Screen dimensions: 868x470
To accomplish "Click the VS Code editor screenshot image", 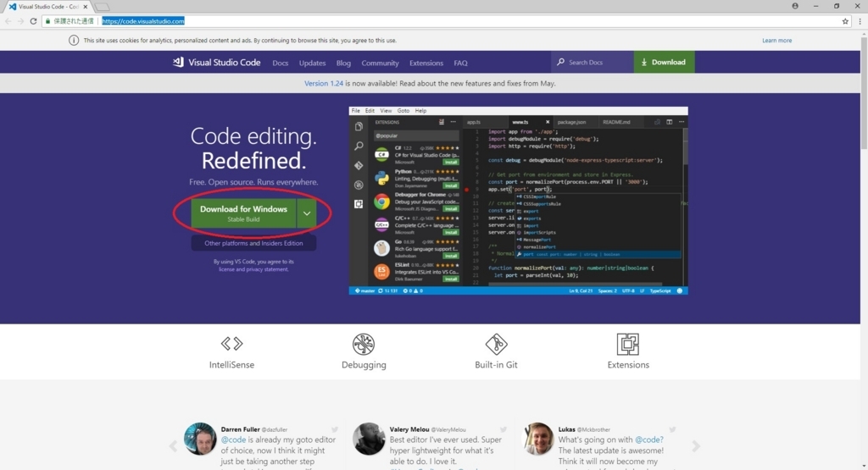I will tap(518, 200).
